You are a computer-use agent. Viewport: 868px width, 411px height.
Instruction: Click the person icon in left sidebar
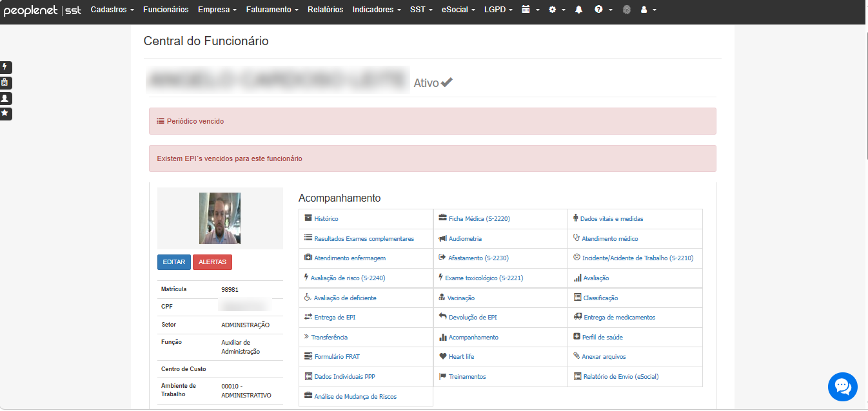(x=5, y=98)
